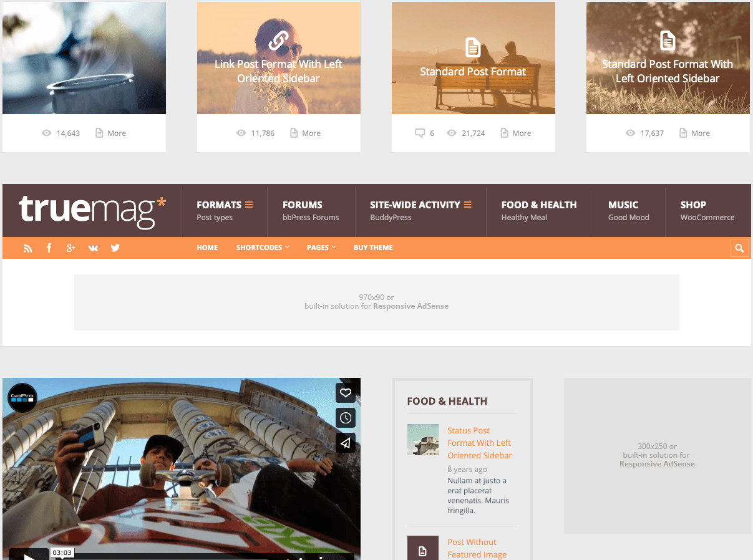Select the Google+ social icon
This screenshot has height=560, width=753.
(x=71, y=248)
